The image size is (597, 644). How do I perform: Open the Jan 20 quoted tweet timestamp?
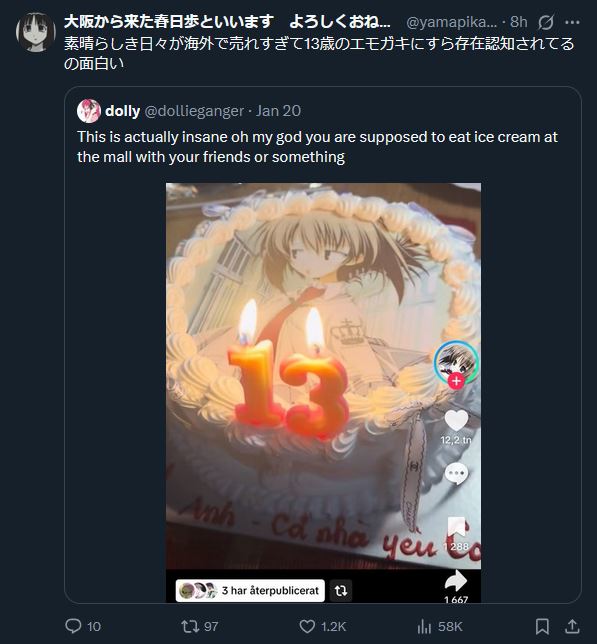coord(278,111)
